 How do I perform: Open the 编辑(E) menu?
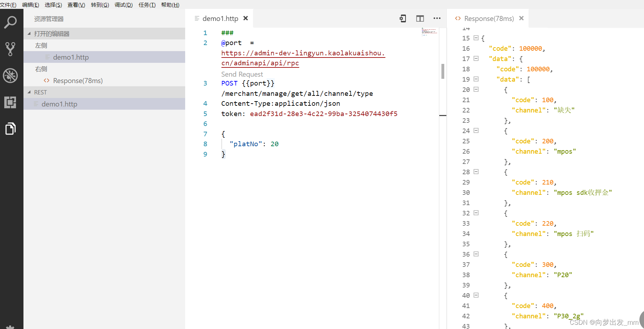pos(31,5)
